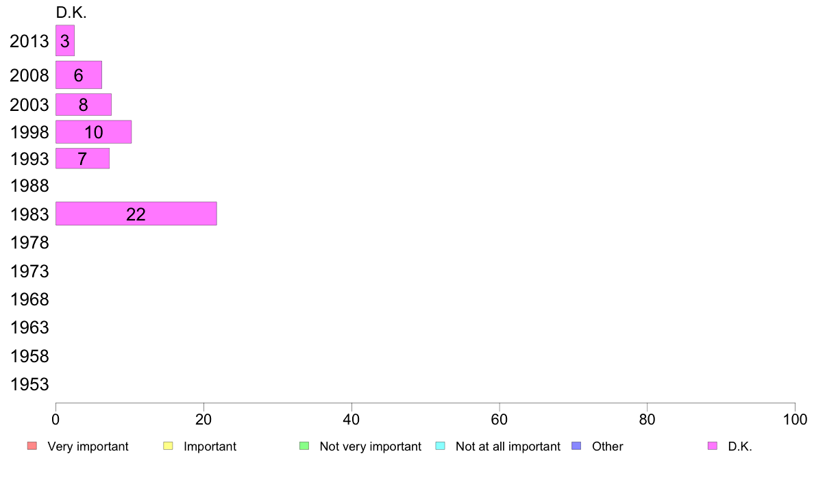The width and height of the screenshot is (814, 504).
Task: Select the 1983 bar showing 22
Action: [x=136, y=214]
